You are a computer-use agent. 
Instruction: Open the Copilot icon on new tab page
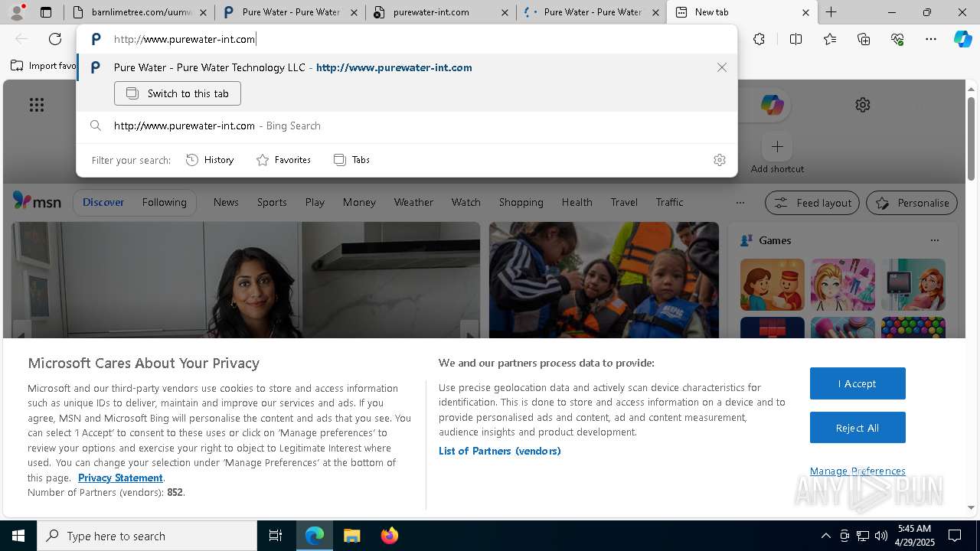(772, 105)
